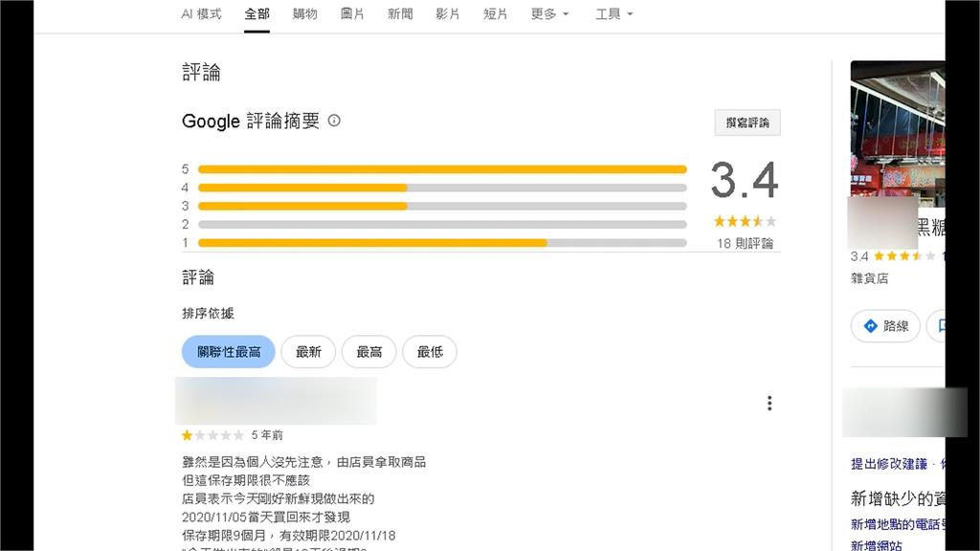Open the 工具 dropdown
Image resolution: width=980 pixels, height=551 pixels.
click(x=613, y=14)
